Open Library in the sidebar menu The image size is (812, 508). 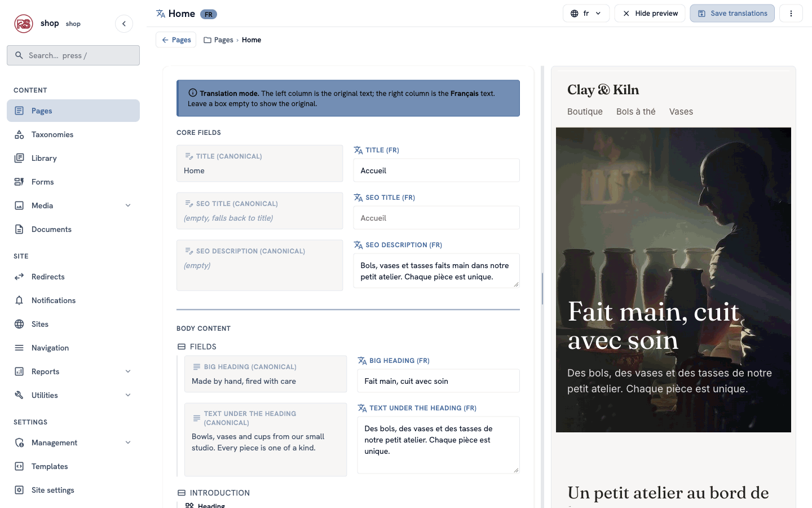coord(73,158)
